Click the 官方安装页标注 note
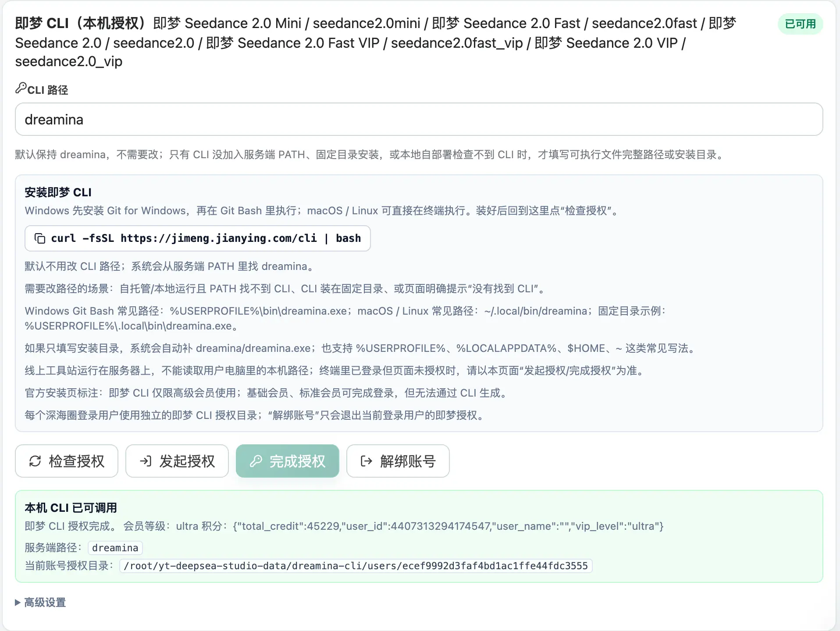Screen dimensions: 840x631 pos(267,393)
